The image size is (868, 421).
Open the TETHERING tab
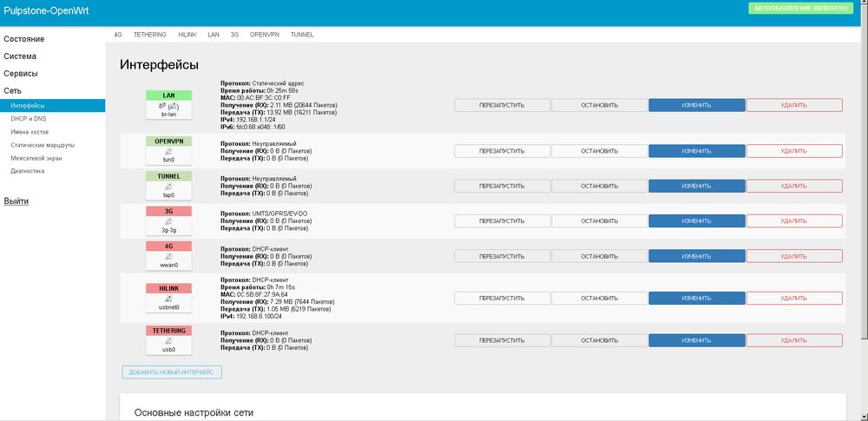(150, 35)
